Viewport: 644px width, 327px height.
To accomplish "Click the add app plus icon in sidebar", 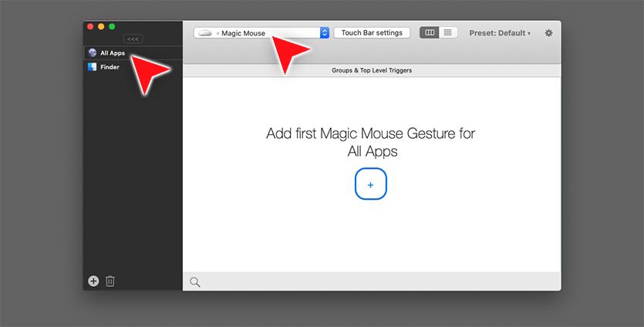I will click(x=93, y=281).
